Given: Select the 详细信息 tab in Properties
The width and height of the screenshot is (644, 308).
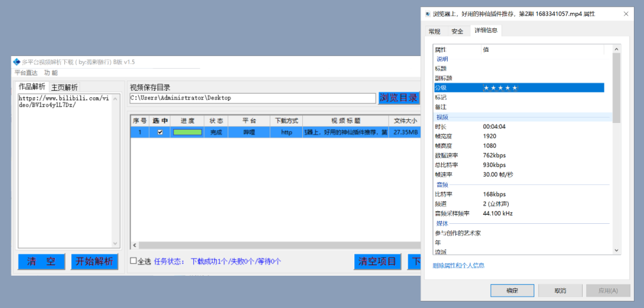Looking at the screenshot, I should click(486, 30).
